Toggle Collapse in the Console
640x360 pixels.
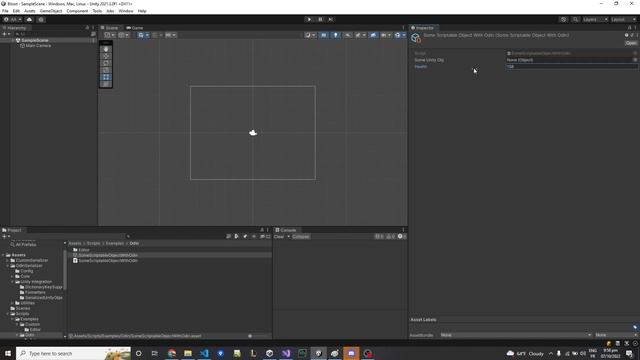[x=301, y=237]
